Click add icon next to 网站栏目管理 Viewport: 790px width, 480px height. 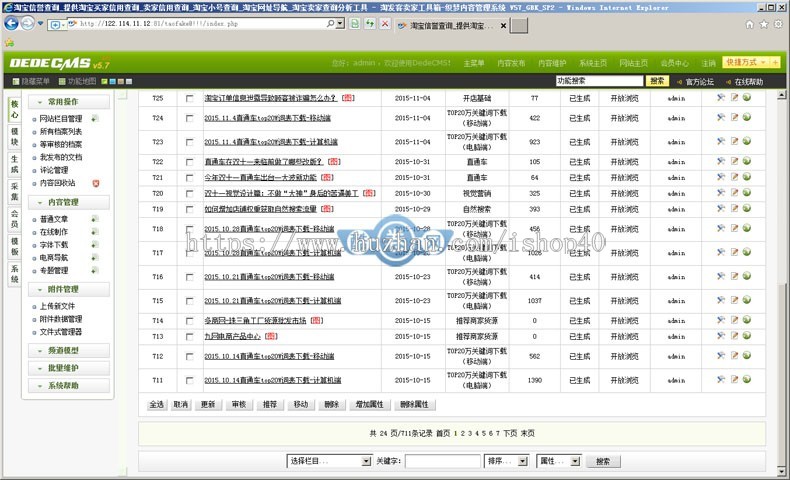tap(96, 119)
